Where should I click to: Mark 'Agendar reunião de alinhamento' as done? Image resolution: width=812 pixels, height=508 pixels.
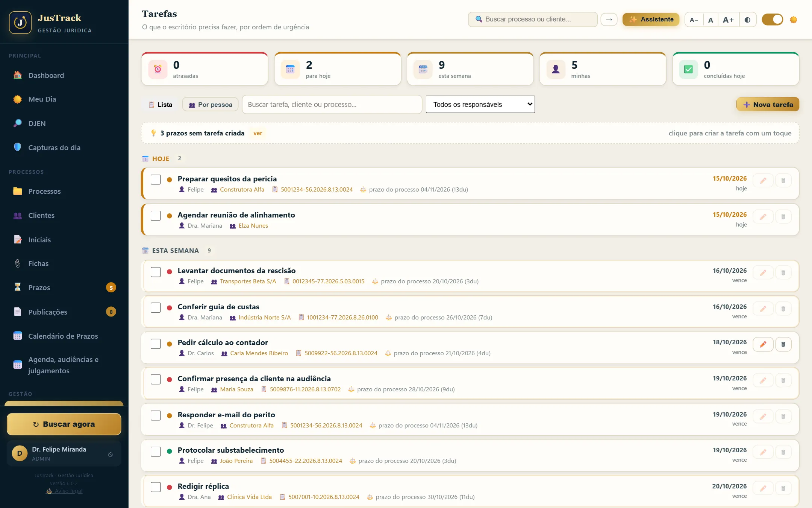click(x=156, y=216)
